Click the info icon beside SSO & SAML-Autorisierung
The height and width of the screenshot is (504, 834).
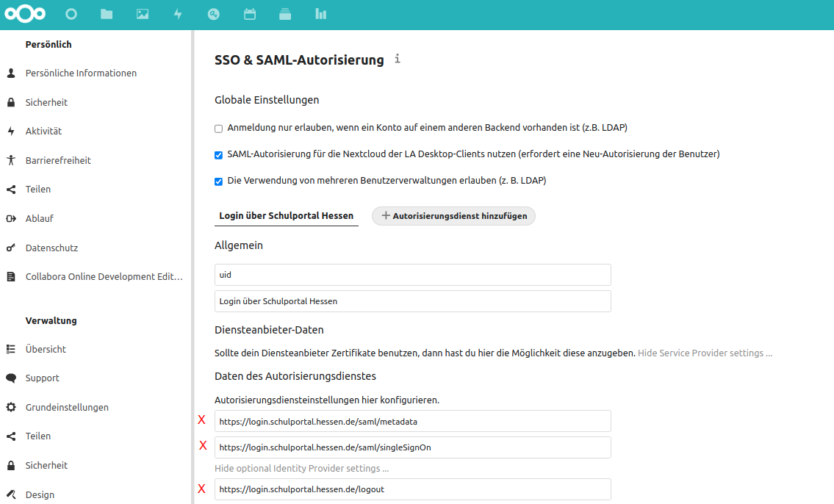(x=398, y=59)
